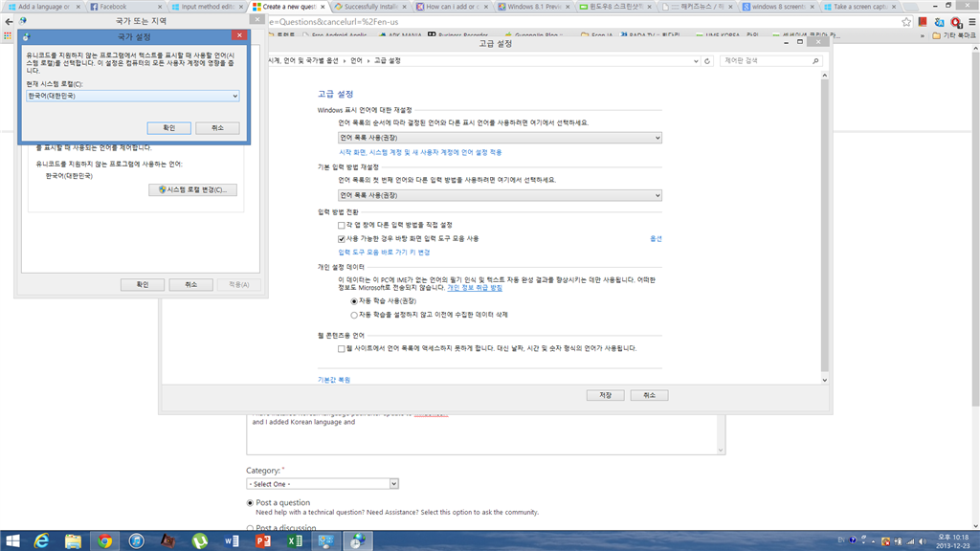Open uTorrent from taskbar
The image size is (980, 551).
click(199, 541)
